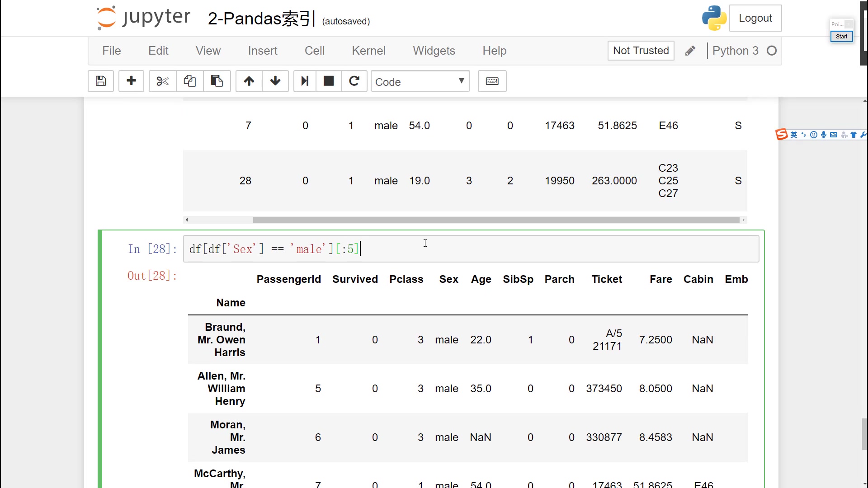Click the ticket value 373450
The width and height of the screenshot is (868, 488).
point(604,389)
